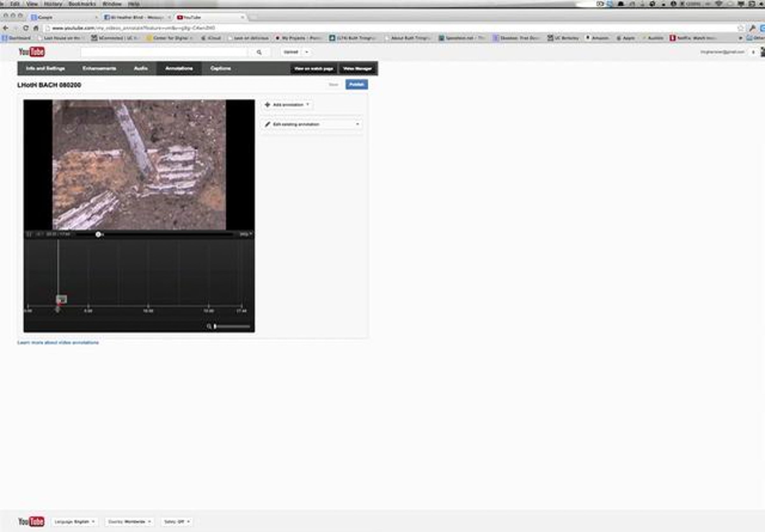Click the browser reload icon
765x532 pixels.
click(x=25, y=28)
